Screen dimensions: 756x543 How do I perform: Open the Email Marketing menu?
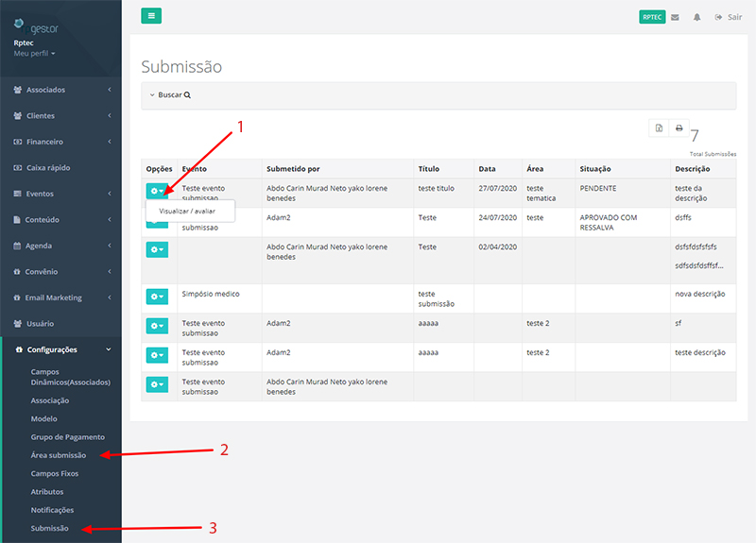[60, 297]
